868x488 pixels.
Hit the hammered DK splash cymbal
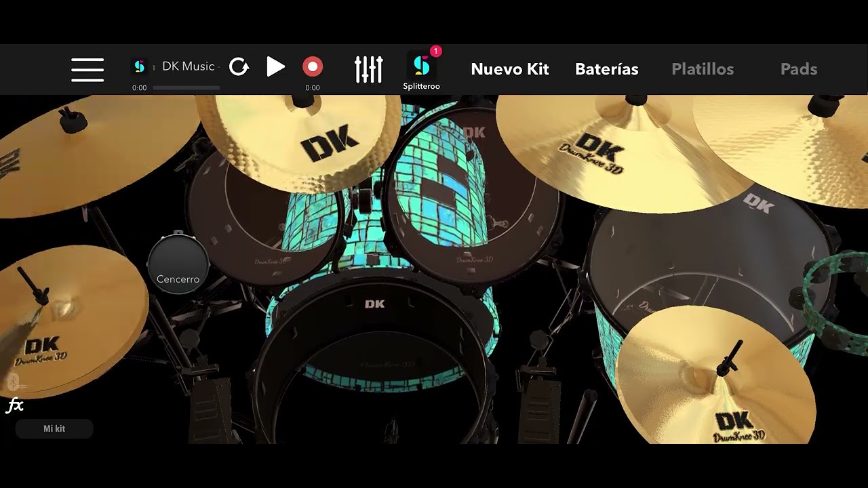[298, 144]
